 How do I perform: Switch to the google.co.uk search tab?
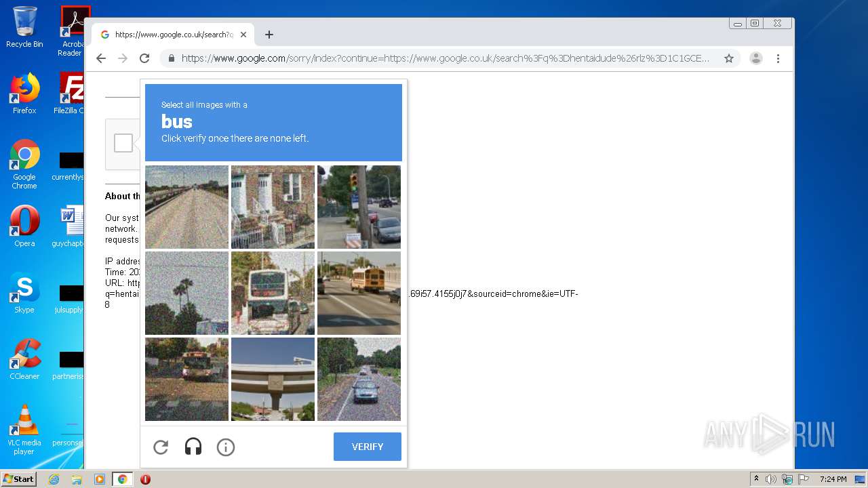coord(173,35)
